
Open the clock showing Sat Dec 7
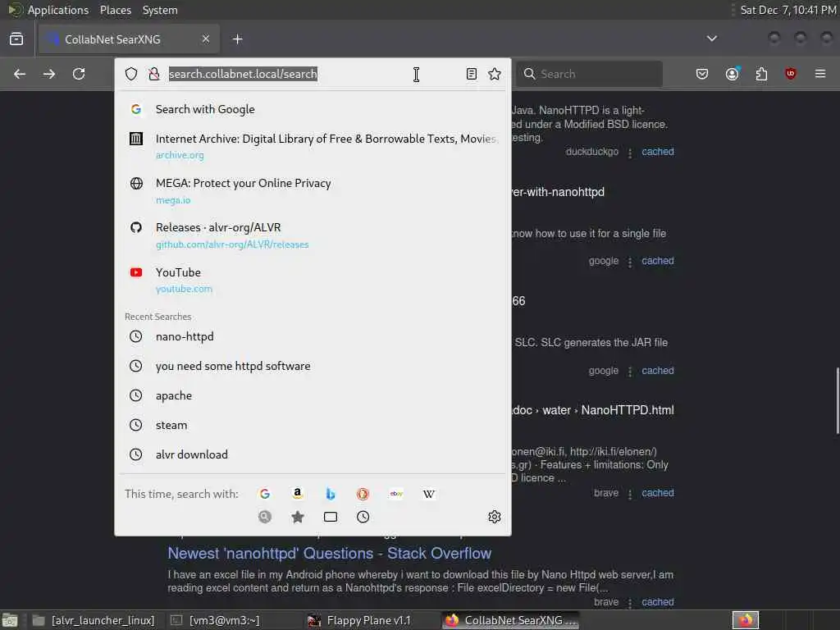(x=788, y=10)
